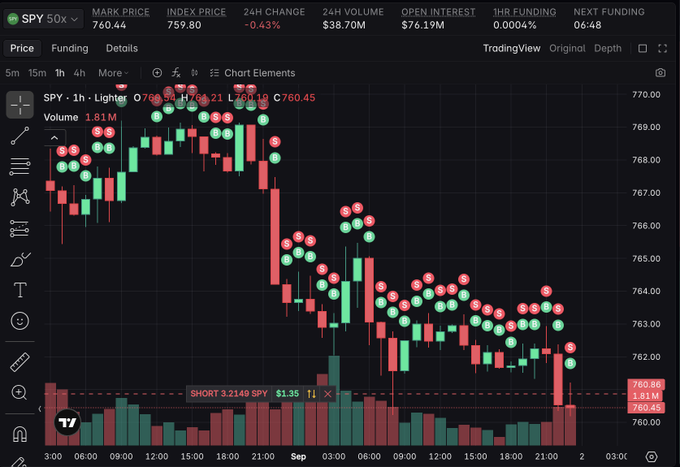The height and width of the screenshot is (467, 680).
Task: Switch to the Price tab
Action: click(x=22, y=48)
